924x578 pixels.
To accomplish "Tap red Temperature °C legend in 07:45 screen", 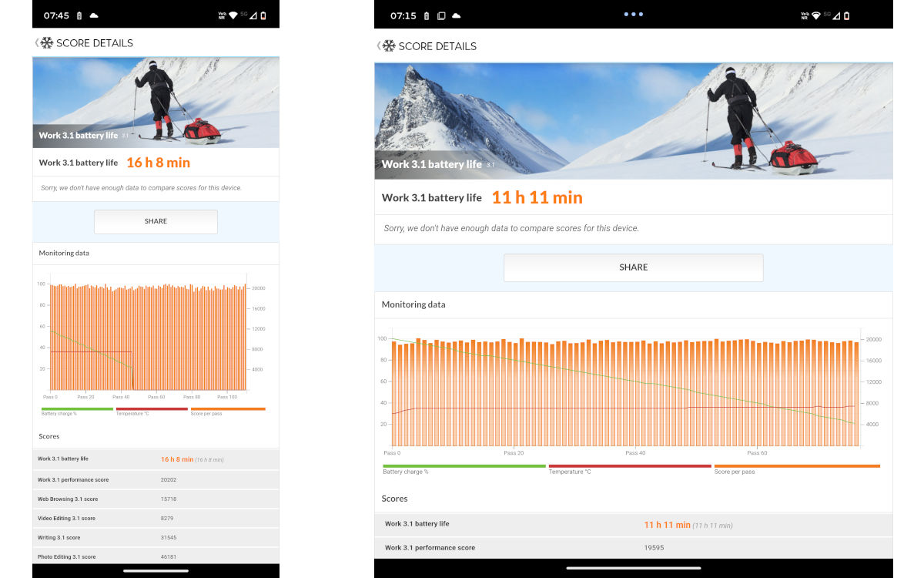I will pyautogui.click(x=152, y=411).
